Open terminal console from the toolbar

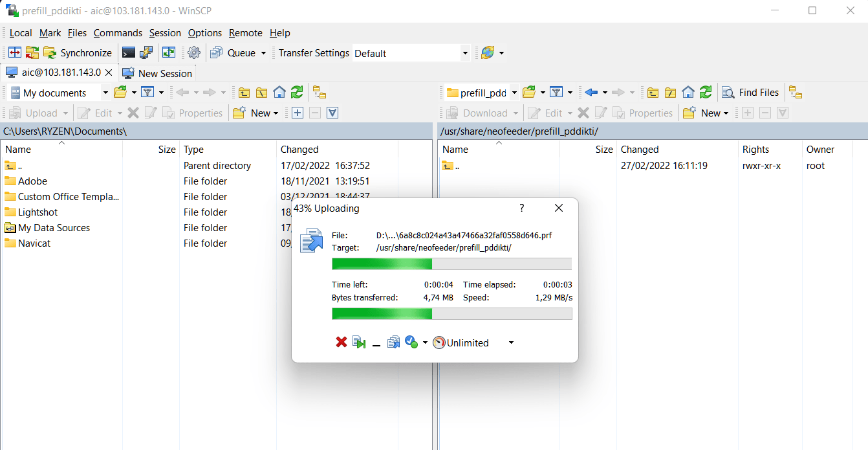click(x=129, y=53)
